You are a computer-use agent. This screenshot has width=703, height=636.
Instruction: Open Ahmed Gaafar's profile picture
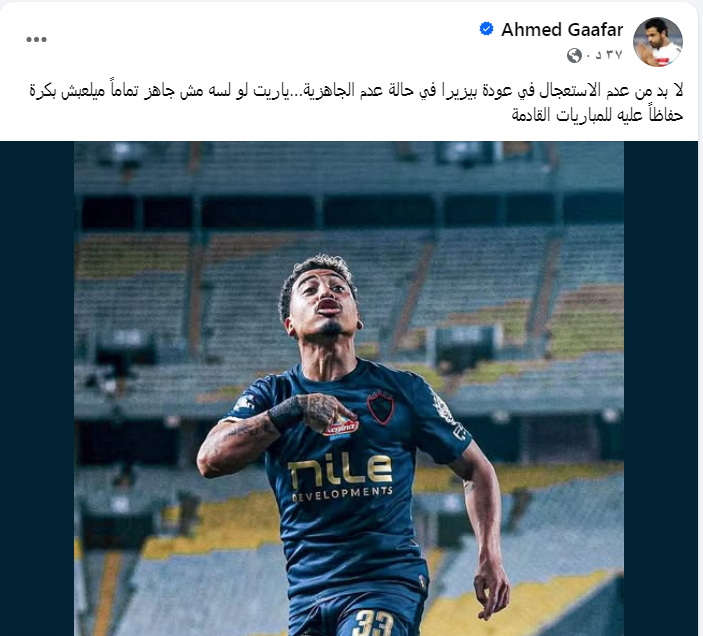(x=658, y=42)
